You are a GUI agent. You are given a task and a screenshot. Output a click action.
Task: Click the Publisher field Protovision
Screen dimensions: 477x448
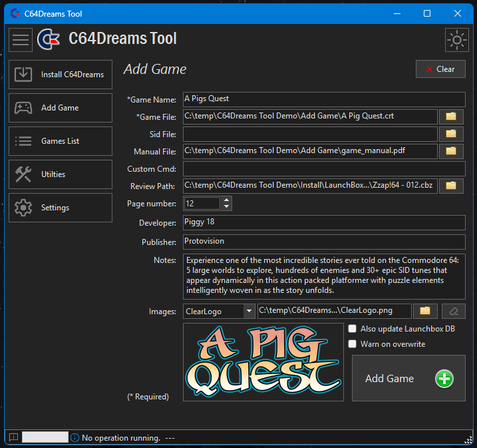coord(324,242)
